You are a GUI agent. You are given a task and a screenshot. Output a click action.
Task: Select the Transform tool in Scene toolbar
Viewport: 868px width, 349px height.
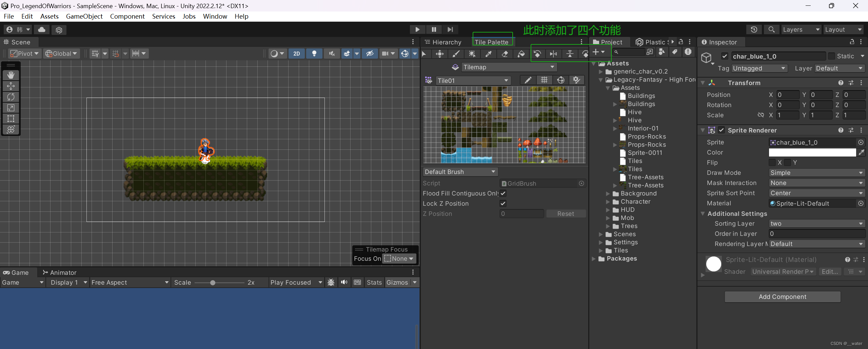coord(11,129)
